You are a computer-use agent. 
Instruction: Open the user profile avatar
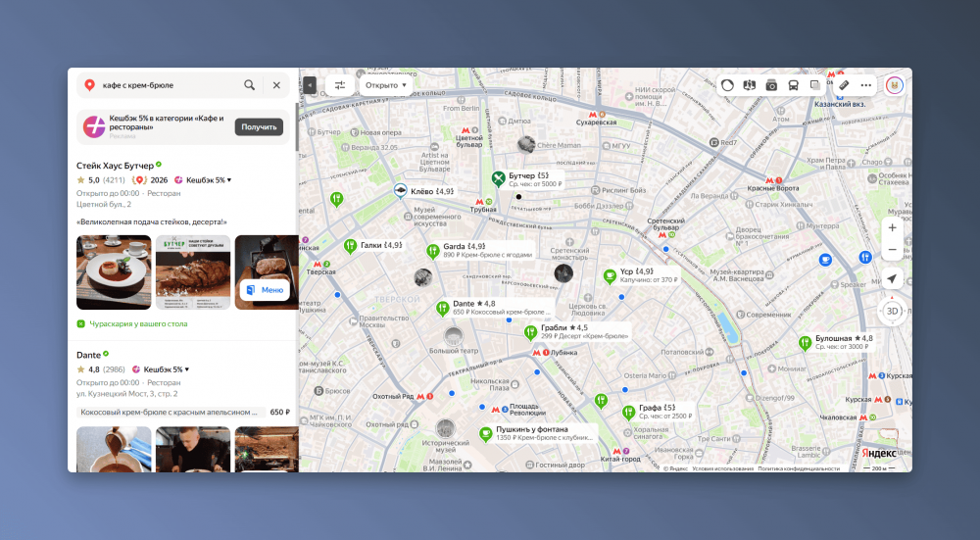click(895, 85)
